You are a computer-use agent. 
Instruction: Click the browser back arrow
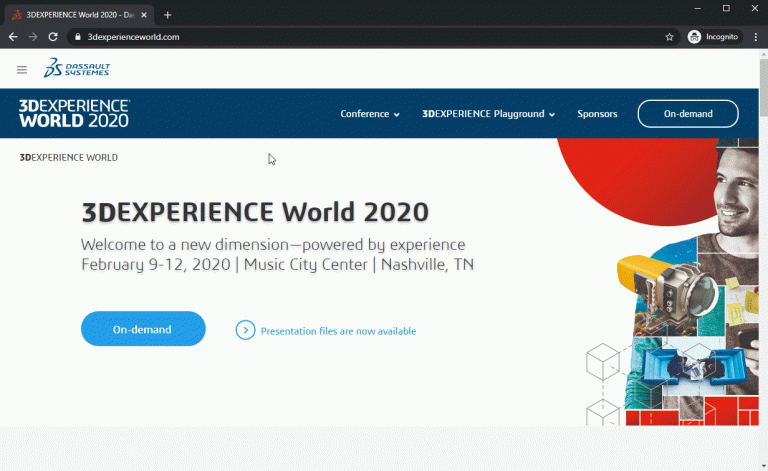[x=13, y=37]
